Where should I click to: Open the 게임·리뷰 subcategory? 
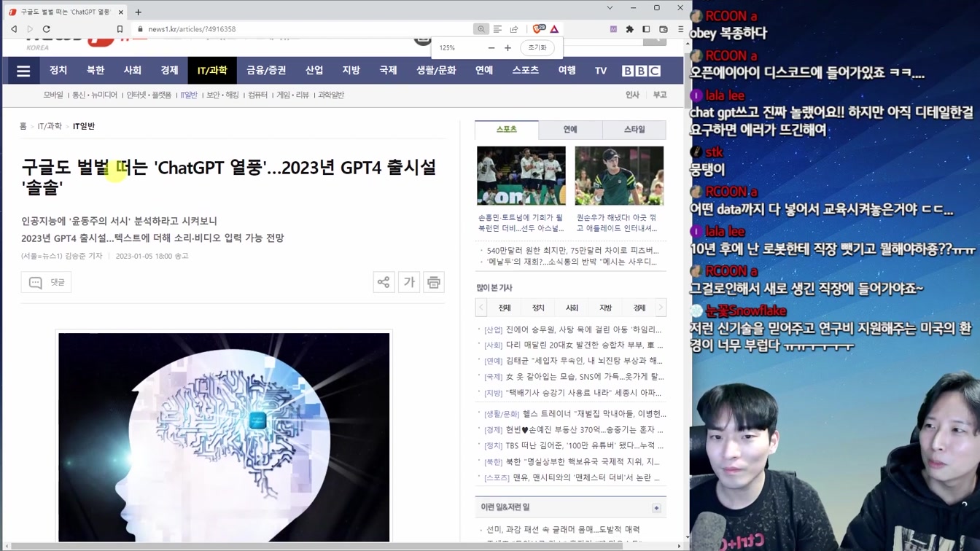(x=292, y=95)
